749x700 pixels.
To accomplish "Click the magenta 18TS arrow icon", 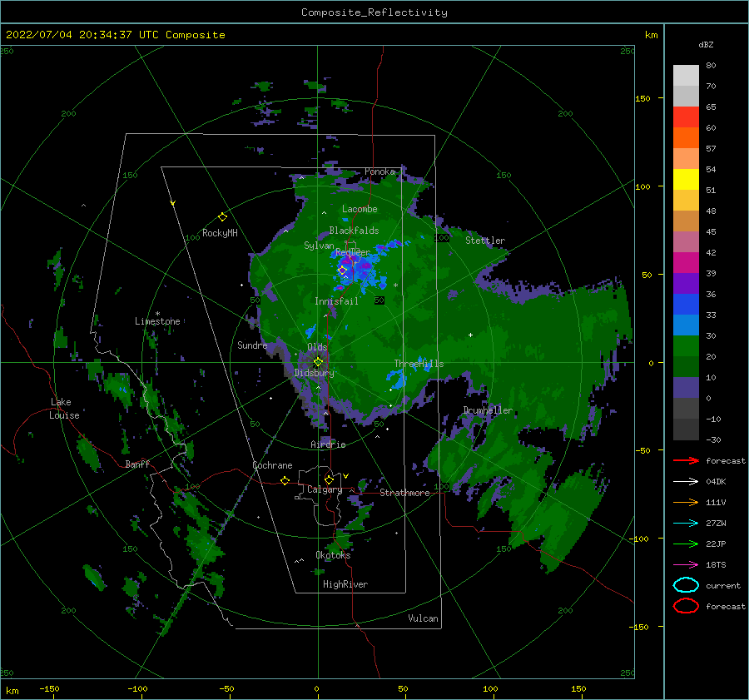I will click(x=686, y=565).
